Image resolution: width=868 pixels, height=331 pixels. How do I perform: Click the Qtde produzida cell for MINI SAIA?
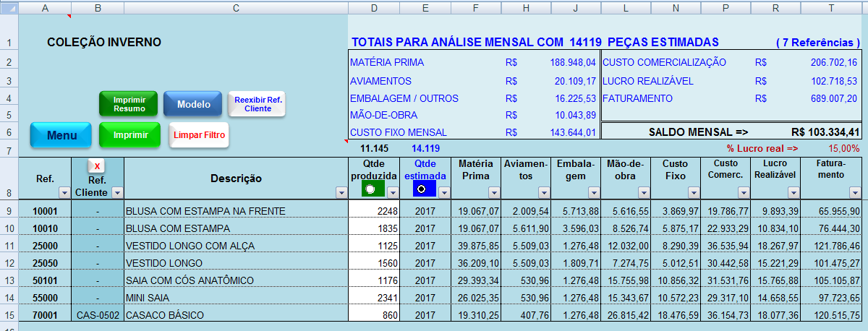(x=373, y=298)
